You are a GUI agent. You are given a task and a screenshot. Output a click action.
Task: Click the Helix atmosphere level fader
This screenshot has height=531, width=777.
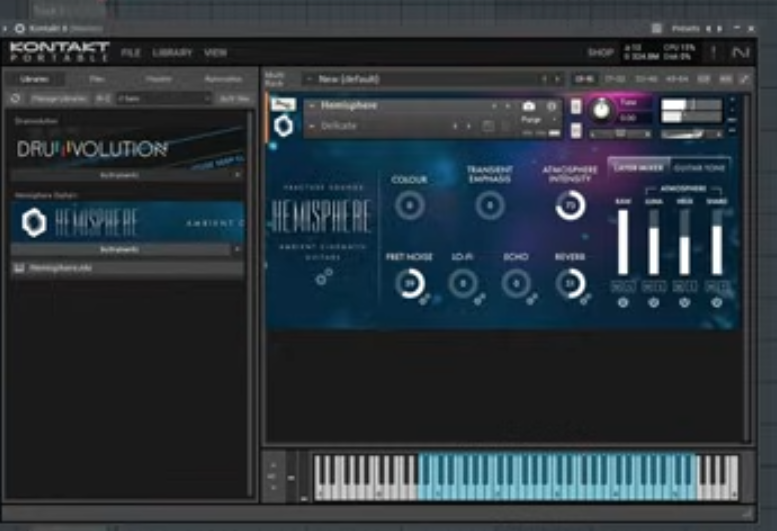(684, 242)
